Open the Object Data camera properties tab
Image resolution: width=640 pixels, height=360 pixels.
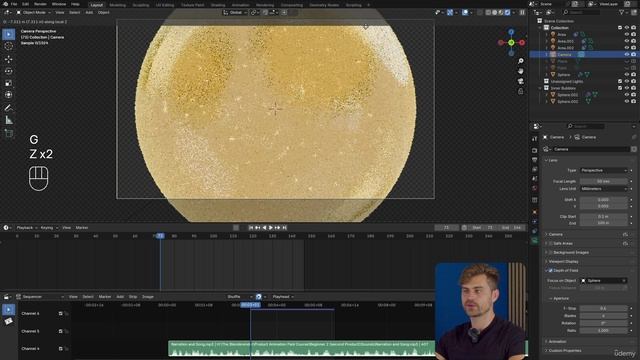(x=535, y=241)
